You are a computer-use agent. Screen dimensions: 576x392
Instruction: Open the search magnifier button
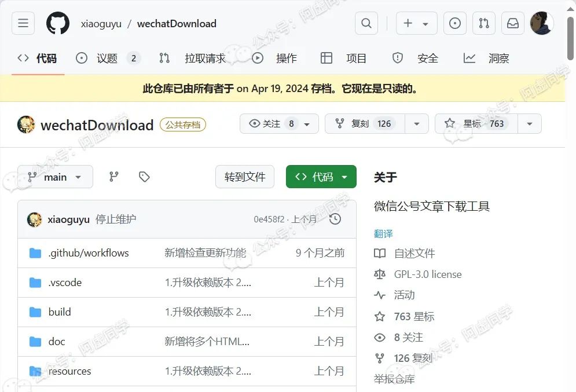tap(366, 23)
